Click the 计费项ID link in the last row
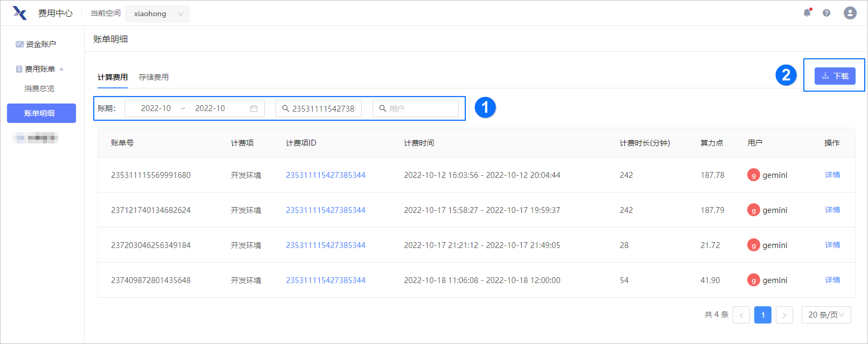Image resolution: width=868 pixels, height=344 pixels. (326, 280)
